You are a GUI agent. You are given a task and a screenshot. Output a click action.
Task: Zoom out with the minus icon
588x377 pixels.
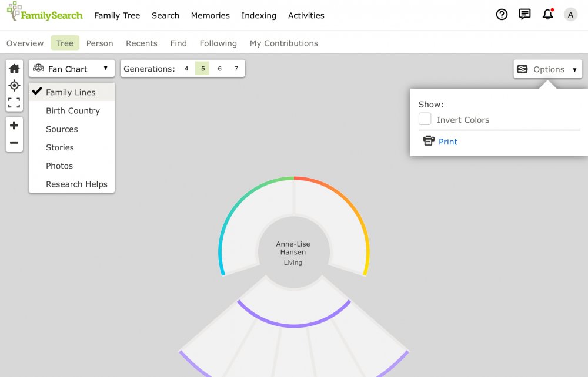14,143
